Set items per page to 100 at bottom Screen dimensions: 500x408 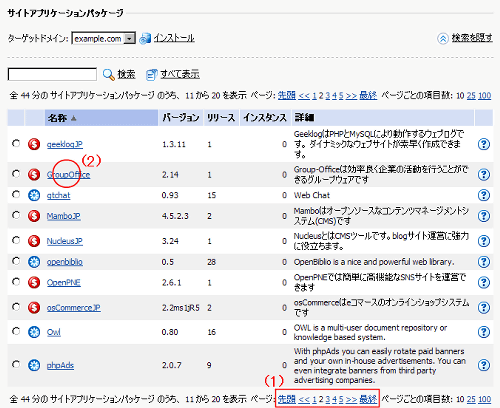pos(485,399)
